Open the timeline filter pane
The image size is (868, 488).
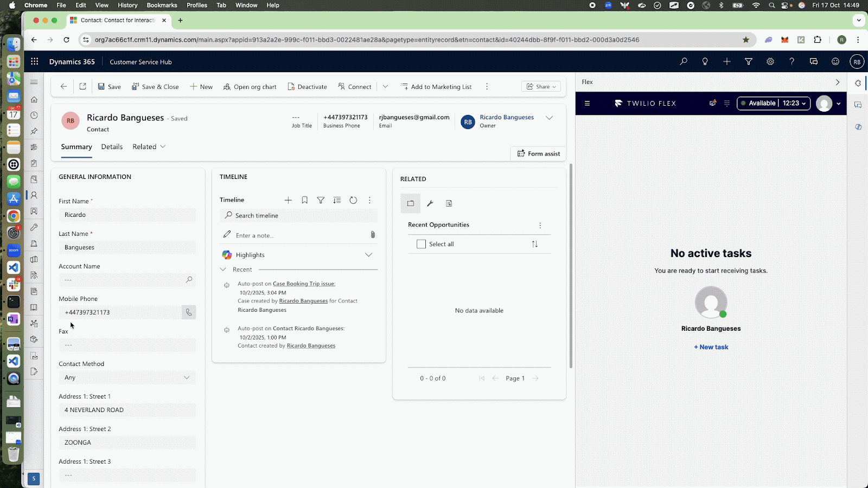coord(321,200)
